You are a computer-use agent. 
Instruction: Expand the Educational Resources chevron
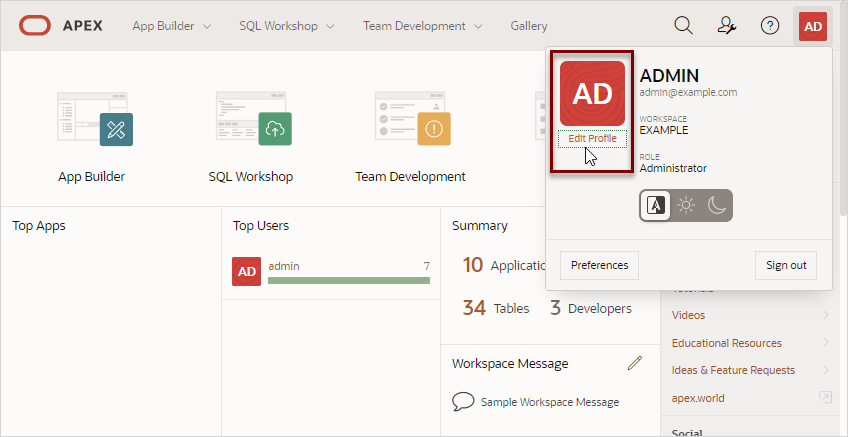click(826, 342)
